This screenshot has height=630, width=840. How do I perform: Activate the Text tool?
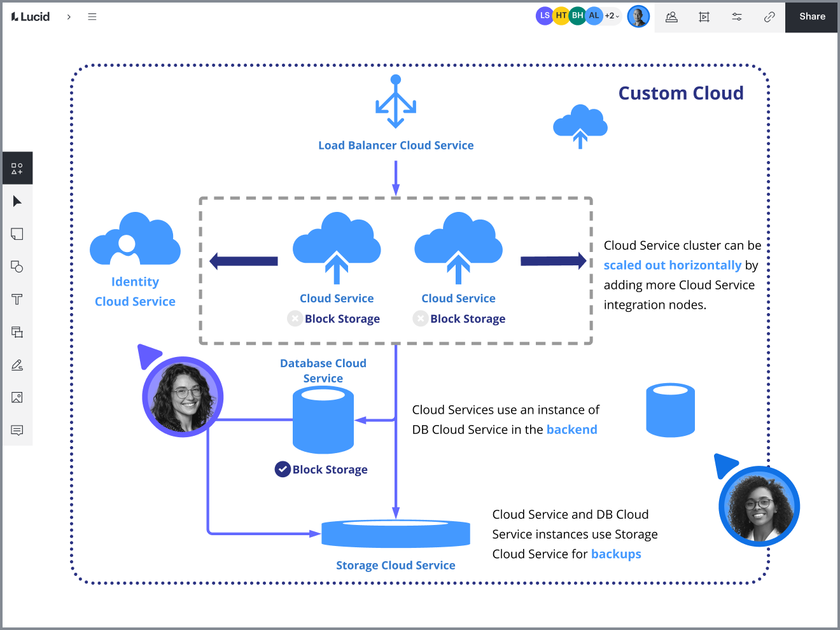pyautogui.click(x=17, y=299)
